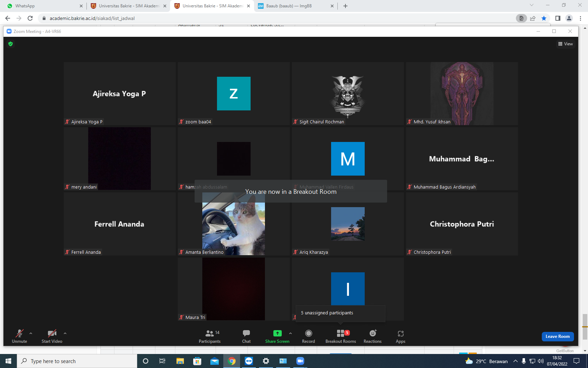Switch to the WhatsApp browser tab

44,6
